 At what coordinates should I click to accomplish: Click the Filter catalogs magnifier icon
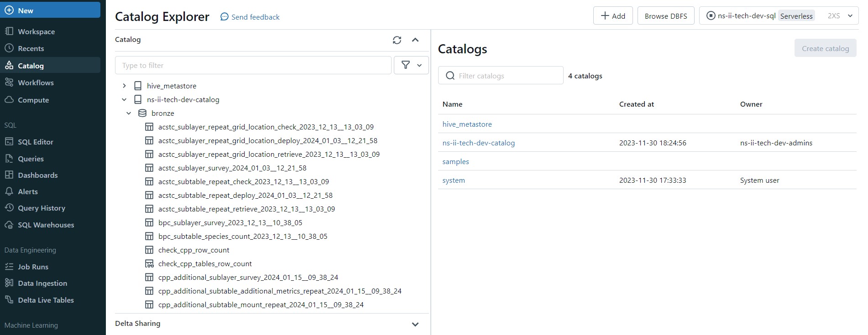tap(450, 76)
